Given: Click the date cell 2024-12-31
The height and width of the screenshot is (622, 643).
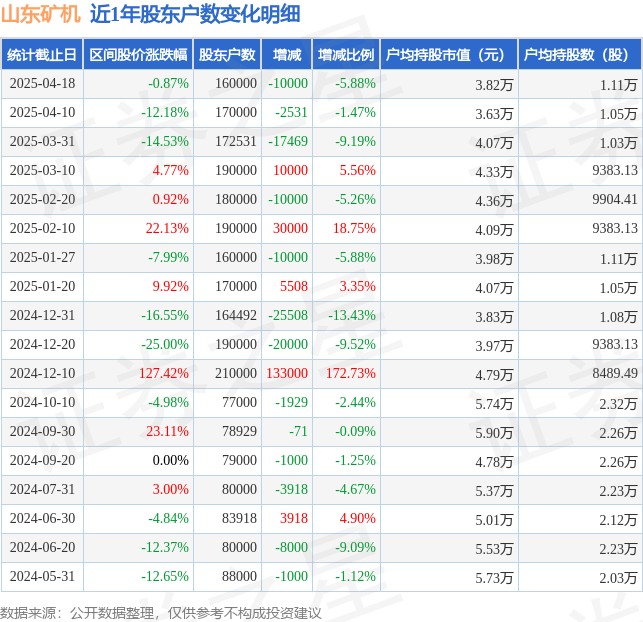Looking at the screenshot, I should (x=43, y=315).
